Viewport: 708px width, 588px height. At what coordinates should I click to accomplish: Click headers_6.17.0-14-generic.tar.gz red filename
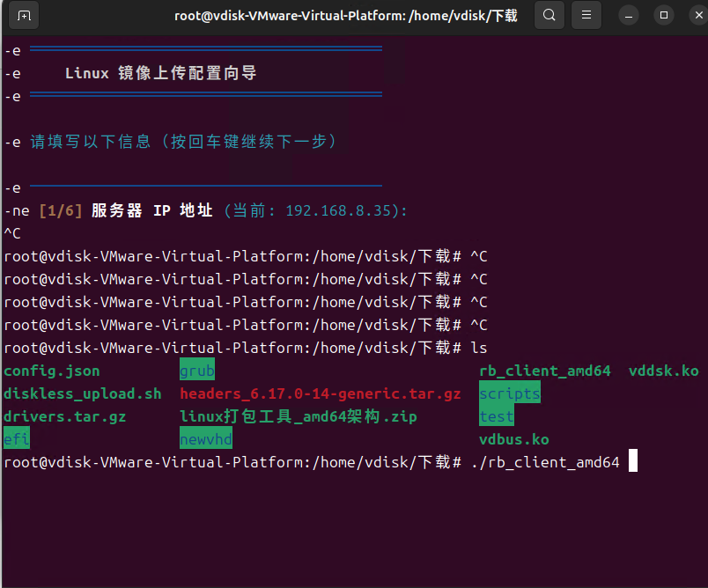coord(321,393)
